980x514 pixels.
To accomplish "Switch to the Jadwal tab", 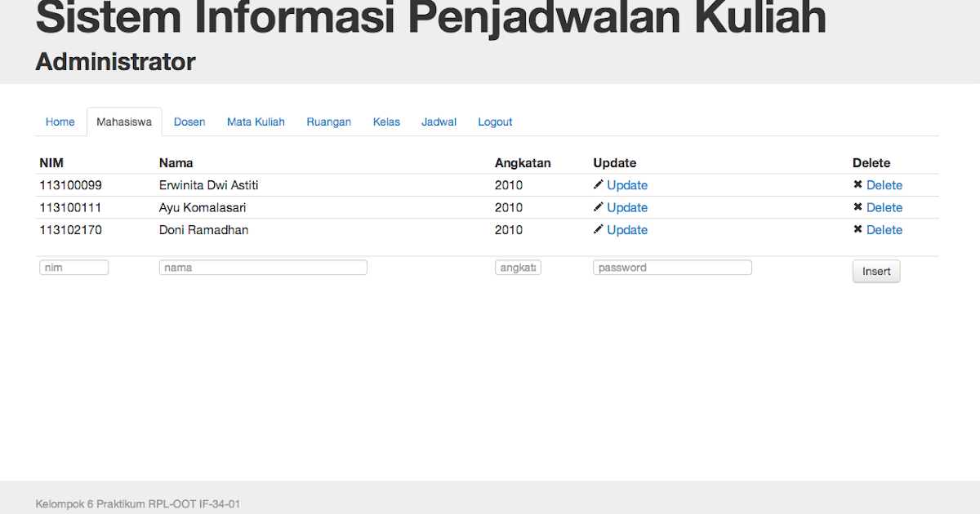I will click(x=439, y=122).
